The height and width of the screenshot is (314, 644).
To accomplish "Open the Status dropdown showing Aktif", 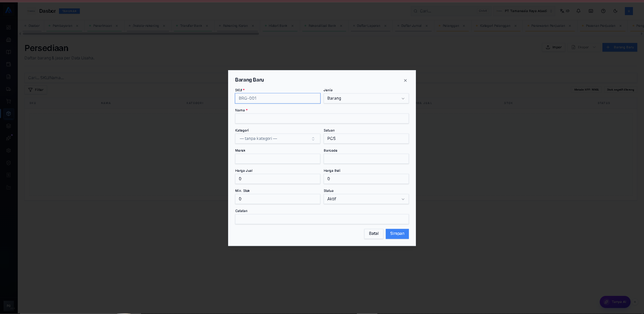I will click(366, 199).
